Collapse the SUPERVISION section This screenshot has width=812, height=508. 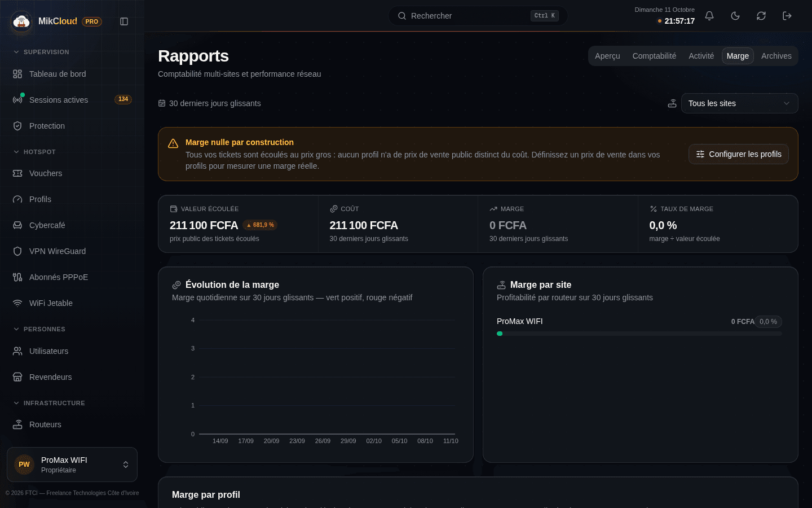click(41, 52)
